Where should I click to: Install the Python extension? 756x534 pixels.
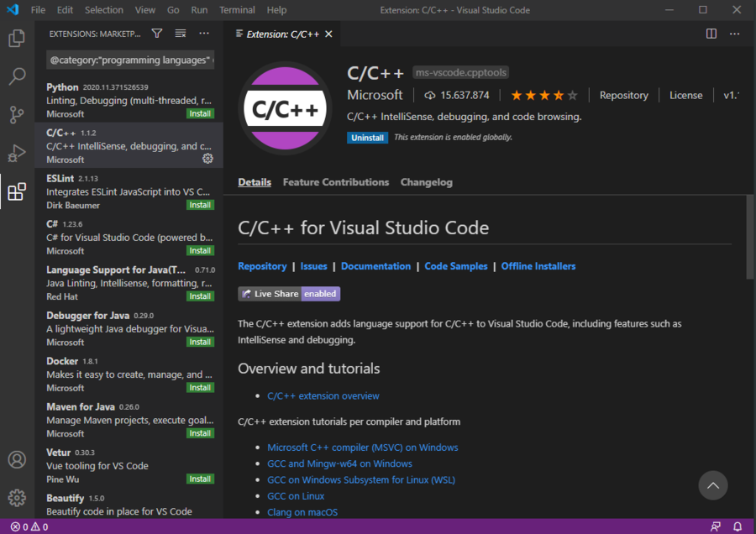pos(200,113)
